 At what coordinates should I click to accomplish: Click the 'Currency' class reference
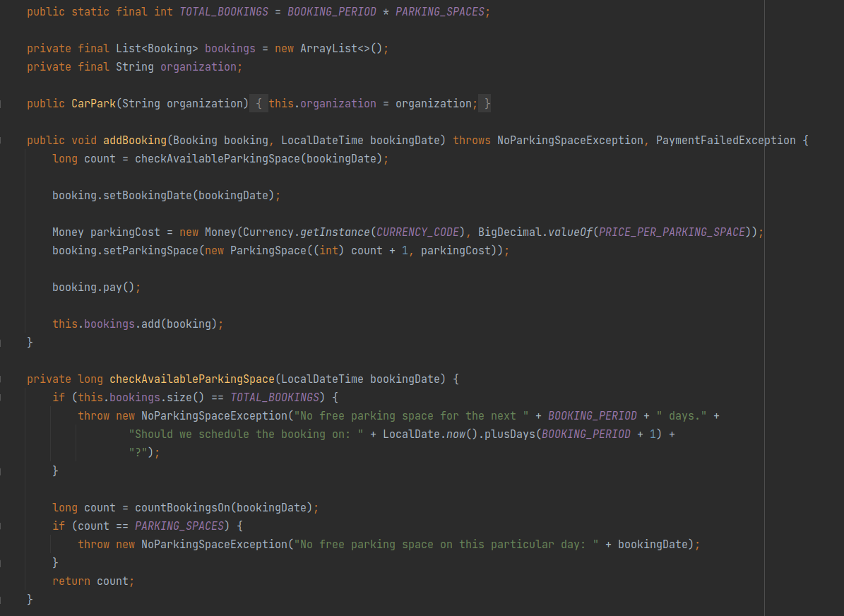click(x=268, y=232)
